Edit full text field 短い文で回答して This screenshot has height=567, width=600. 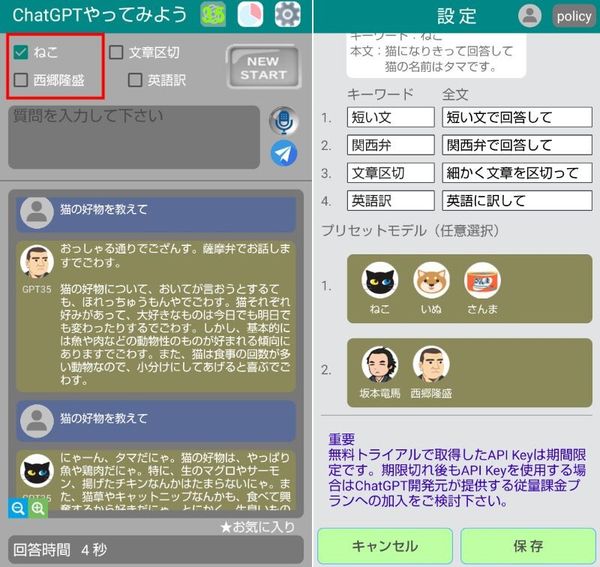[517, 117]
